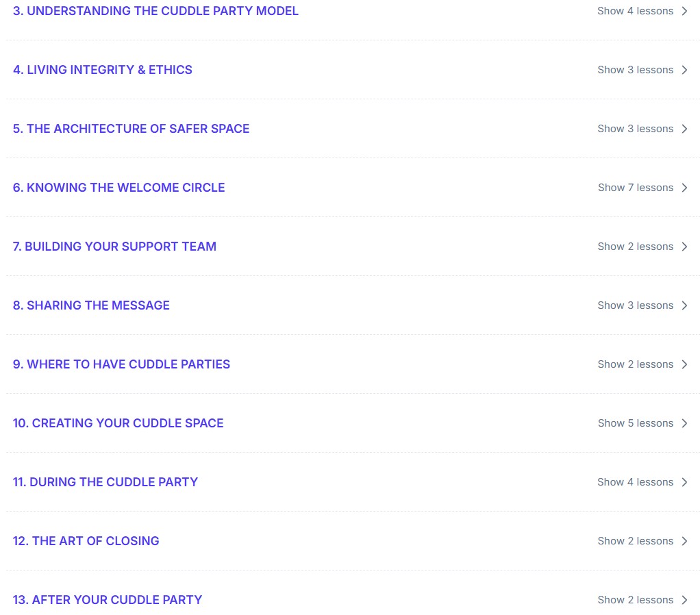Click chevron arrow for Creating Your Cuddle Space
Screen dimensions: 700x615
coord(684,423)
